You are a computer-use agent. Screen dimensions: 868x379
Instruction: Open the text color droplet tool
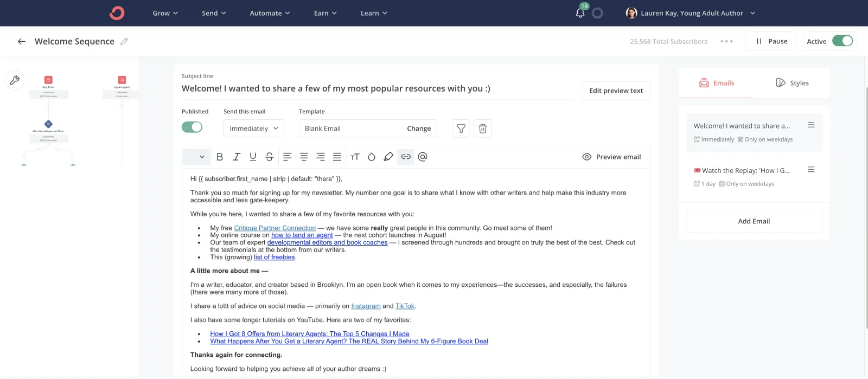coord(372,157)
